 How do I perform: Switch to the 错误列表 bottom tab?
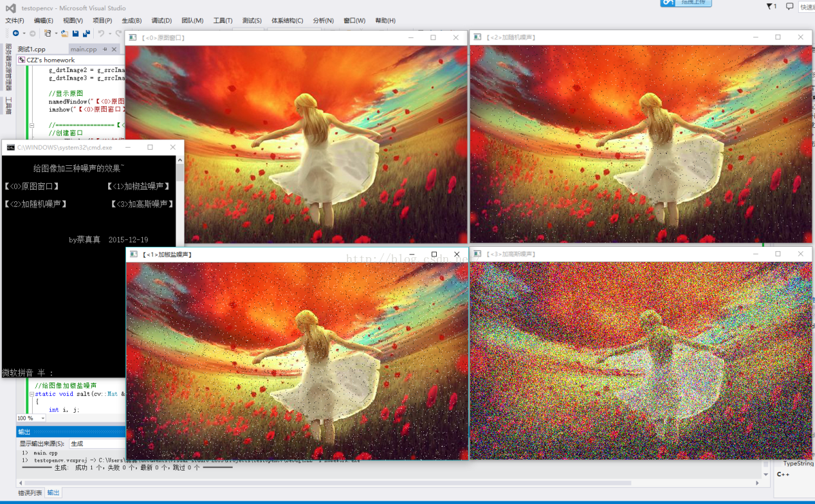coord(30,492)
